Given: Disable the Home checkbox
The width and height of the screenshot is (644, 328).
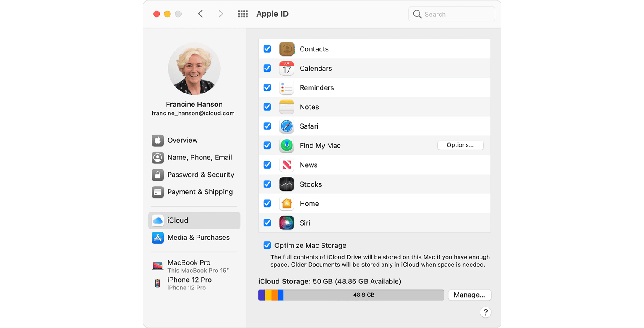Looking at the screenshot, I should [x=267, y=203].
